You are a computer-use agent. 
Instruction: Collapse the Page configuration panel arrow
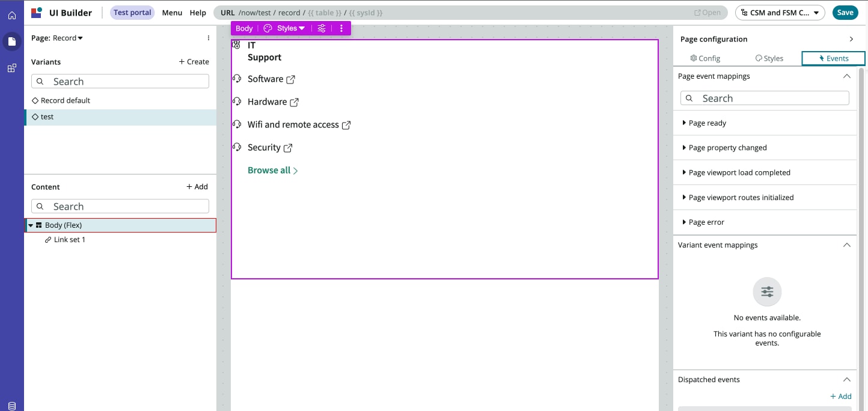851,39
